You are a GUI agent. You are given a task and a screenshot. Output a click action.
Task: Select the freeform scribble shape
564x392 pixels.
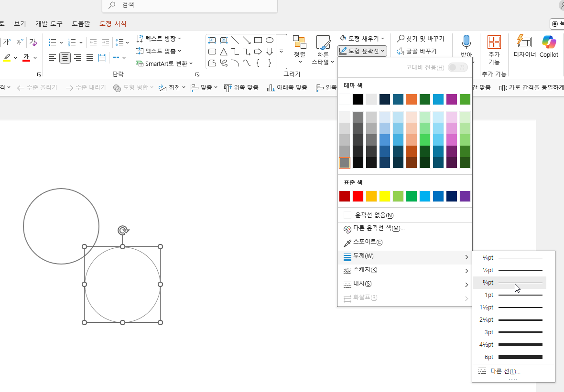coord(224,63)
